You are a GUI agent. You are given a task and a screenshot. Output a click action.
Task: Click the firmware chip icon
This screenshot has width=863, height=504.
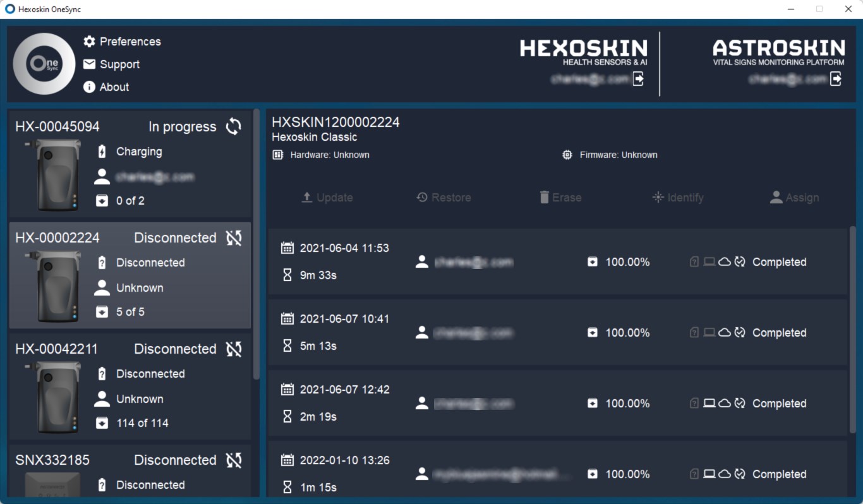pos(567,155)
